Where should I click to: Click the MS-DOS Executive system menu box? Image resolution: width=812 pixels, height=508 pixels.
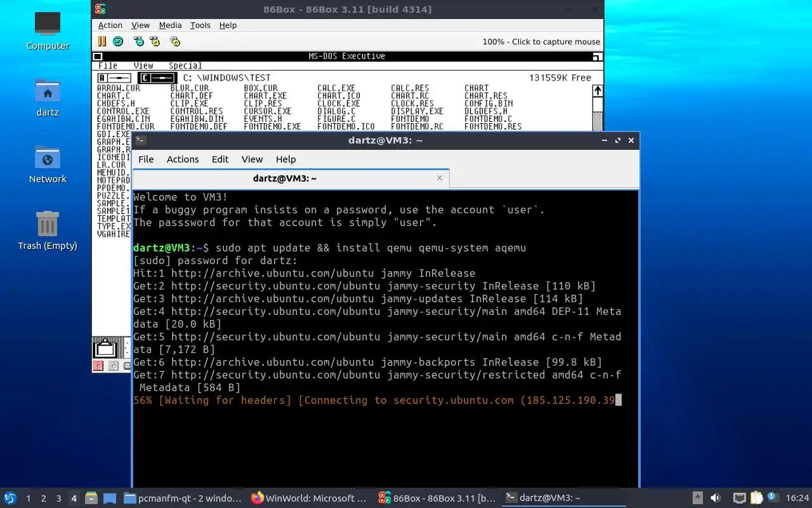[97, 57]
